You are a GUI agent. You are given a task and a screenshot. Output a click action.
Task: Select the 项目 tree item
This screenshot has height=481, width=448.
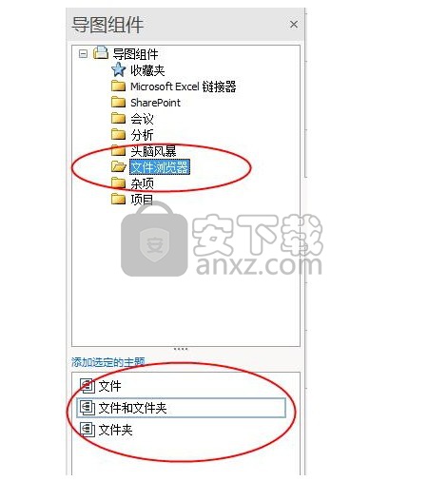coord(142,200)
